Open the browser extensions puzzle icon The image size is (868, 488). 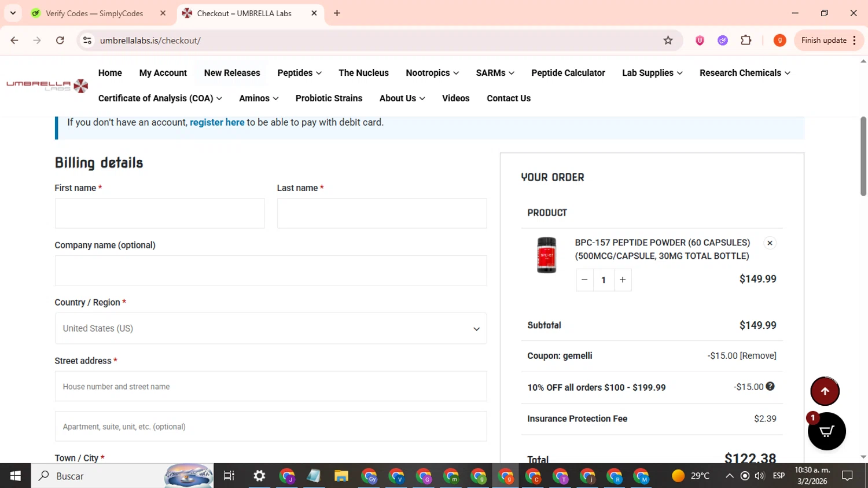[746, 41]
